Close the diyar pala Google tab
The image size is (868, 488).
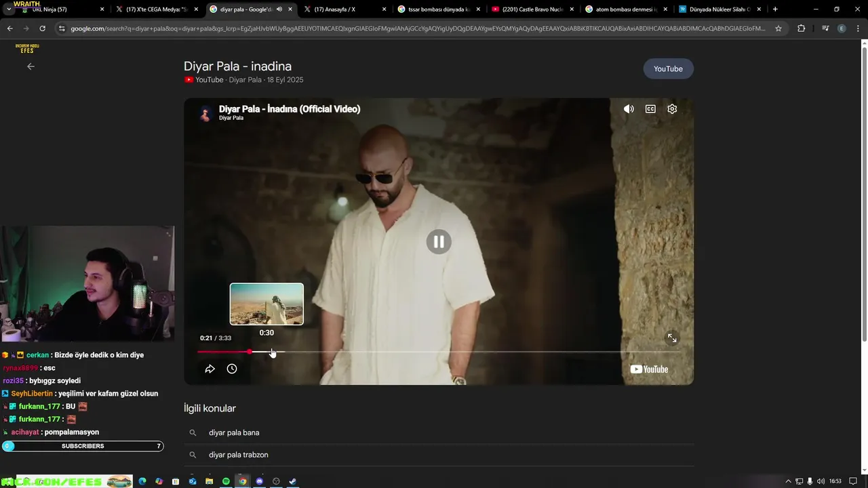point(290,9)
